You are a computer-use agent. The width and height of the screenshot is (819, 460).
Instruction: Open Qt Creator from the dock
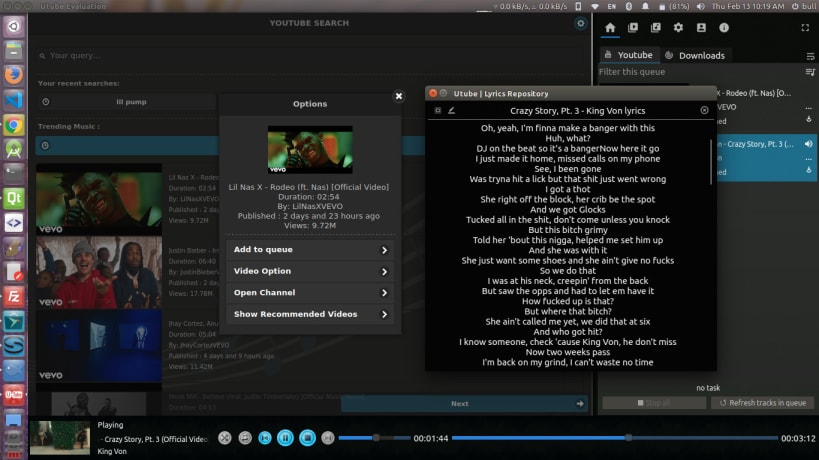pos(14,198)
